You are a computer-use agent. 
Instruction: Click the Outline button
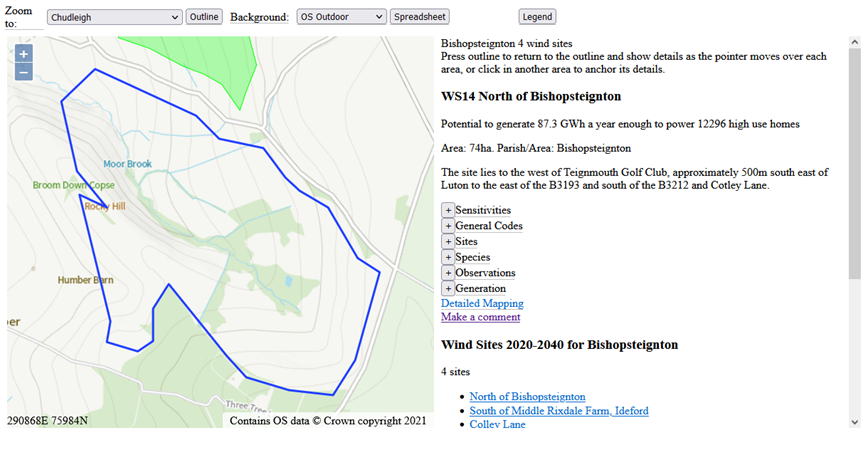point(204,17)
